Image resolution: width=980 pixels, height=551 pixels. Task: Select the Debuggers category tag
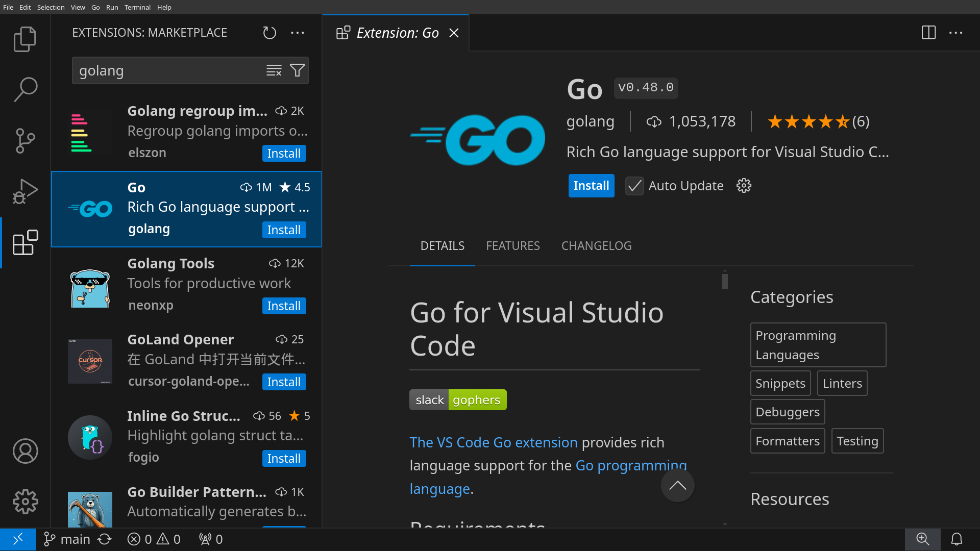(787, 412)
